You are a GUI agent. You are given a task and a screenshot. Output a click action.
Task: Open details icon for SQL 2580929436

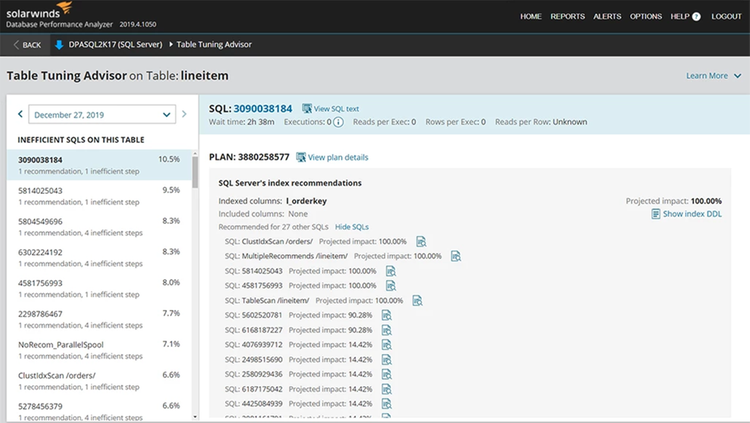(x=386, y=374)
